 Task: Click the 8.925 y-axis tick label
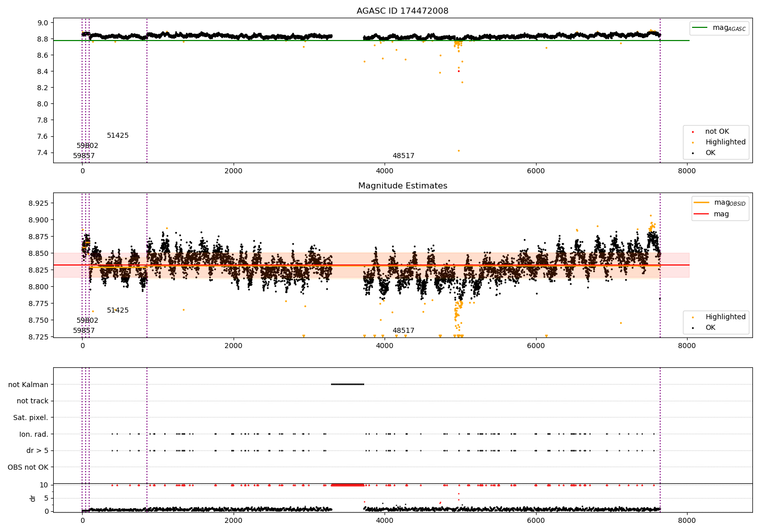click(x=40, y=203)
